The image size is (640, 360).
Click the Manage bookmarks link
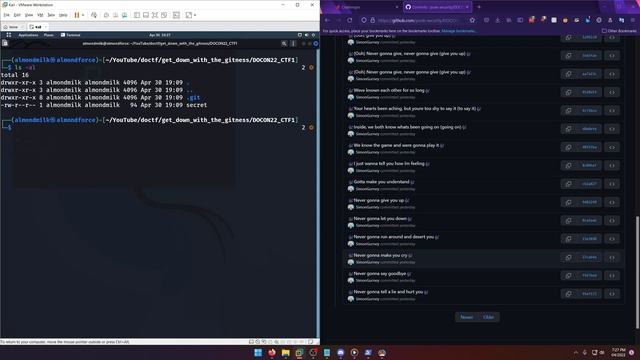point(458,31)
